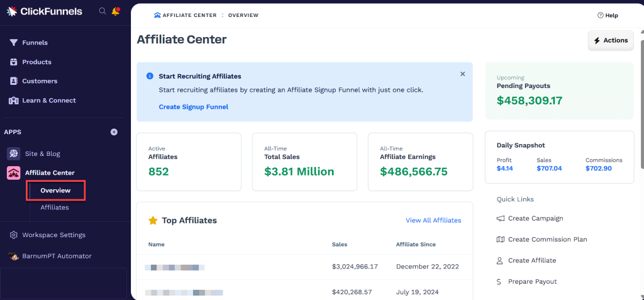Click the Site & Blog globe icon
This screenshot has height=300, width=644.
click(x=14, y=153)
